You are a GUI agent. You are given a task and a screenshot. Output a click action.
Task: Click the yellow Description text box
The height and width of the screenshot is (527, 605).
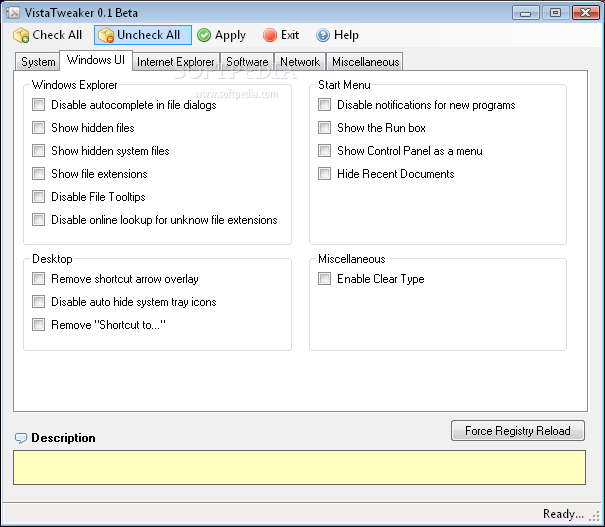(x=299, y=467)
